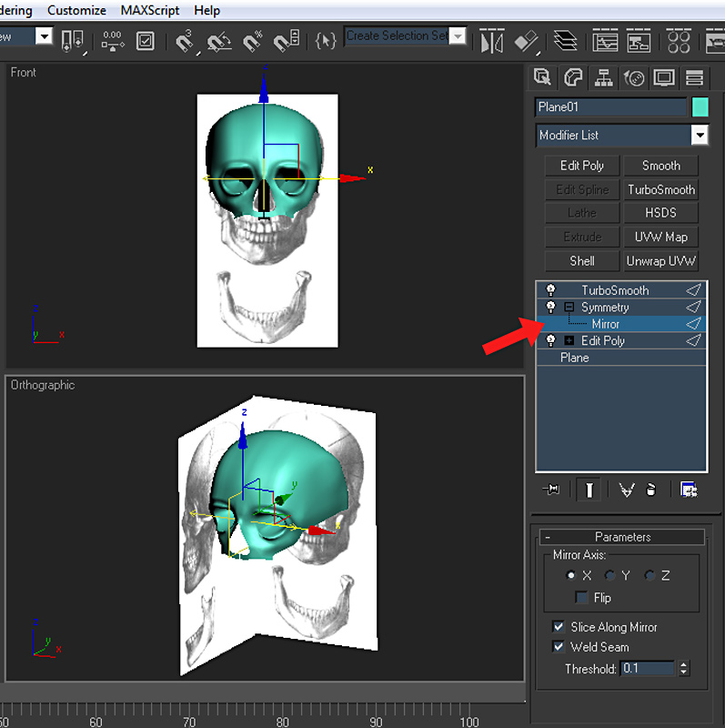Select the Y mirror axis
The width and height of the screenshot is (725, 728).
pyautogui.click(x=610, y=575)
